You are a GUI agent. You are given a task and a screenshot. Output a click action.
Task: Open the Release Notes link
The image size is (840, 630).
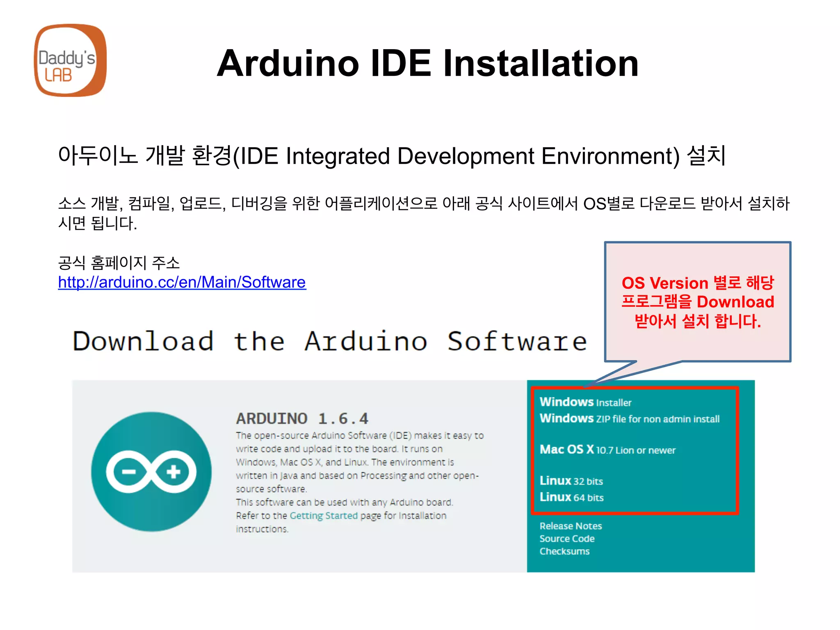[571, 526]
